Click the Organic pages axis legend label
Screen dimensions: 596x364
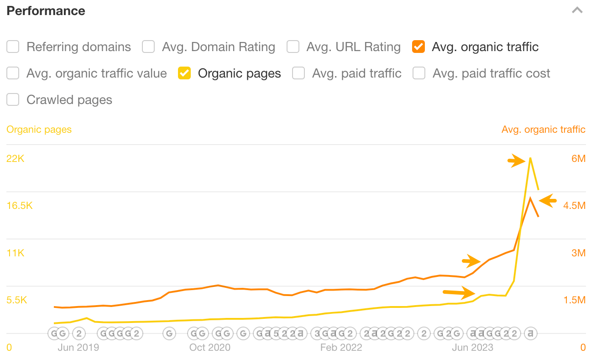click(39, 129)
